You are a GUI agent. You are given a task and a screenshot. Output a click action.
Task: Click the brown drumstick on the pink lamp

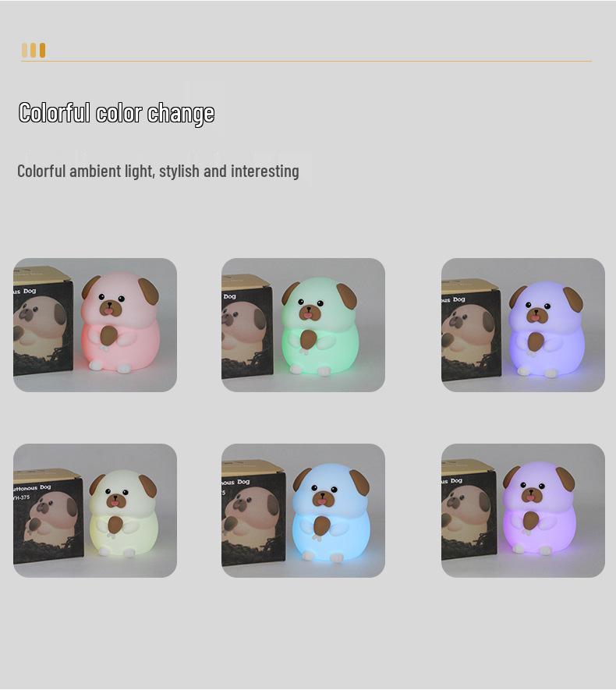click(108, 336)
